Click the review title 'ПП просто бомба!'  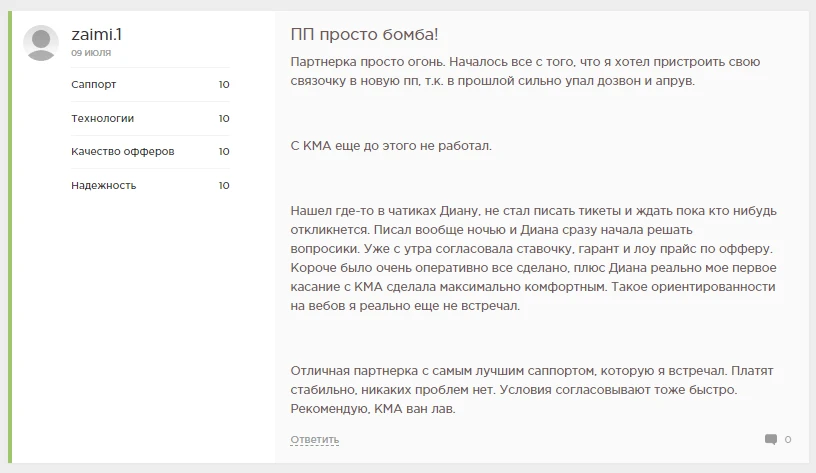click(x=364, y=34)
